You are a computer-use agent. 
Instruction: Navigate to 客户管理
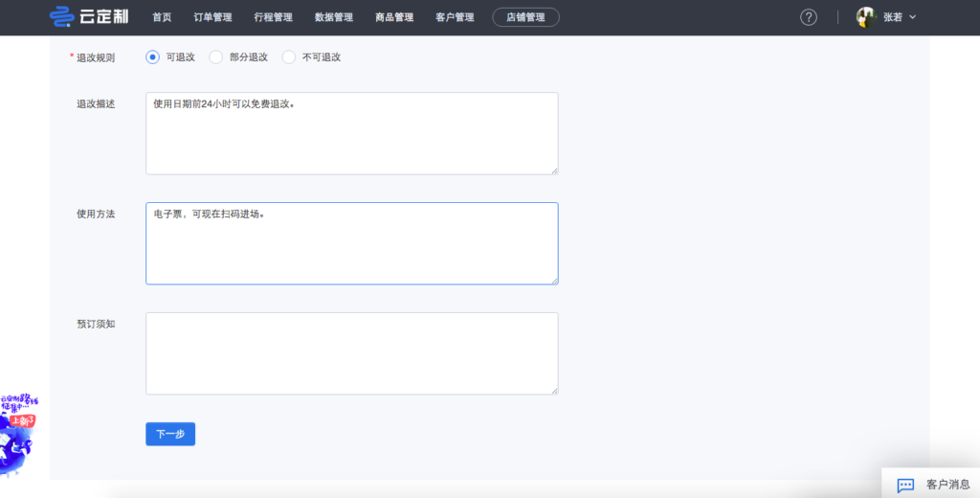[455, 17]
